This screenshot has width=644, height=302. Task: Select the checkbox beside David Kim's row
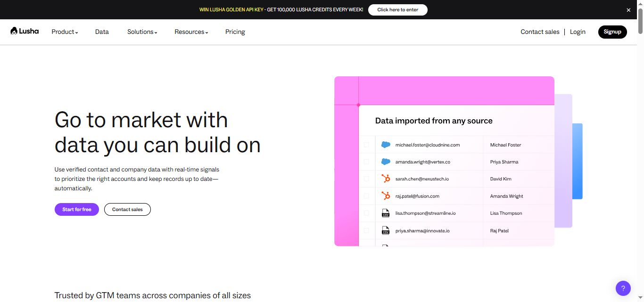366,179
